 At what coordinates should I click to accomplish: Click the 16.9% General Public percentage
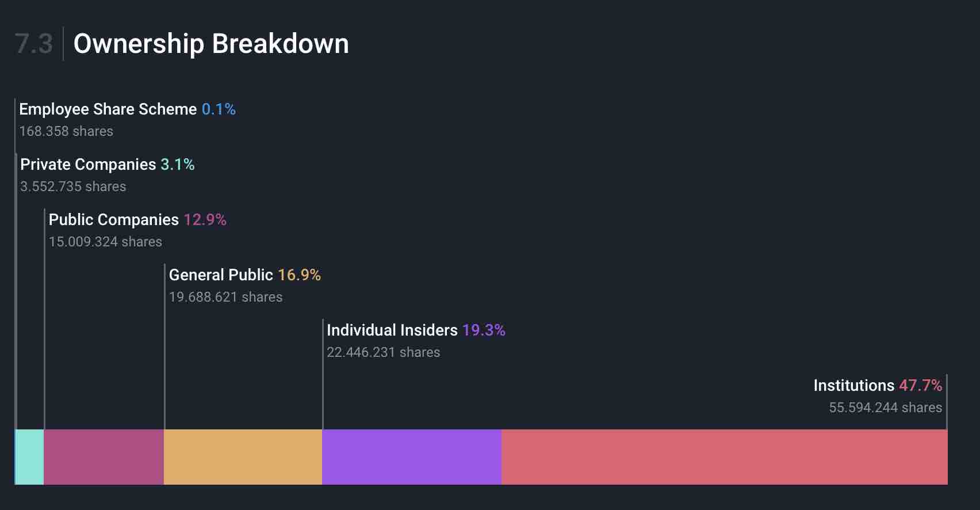[299, 275]
